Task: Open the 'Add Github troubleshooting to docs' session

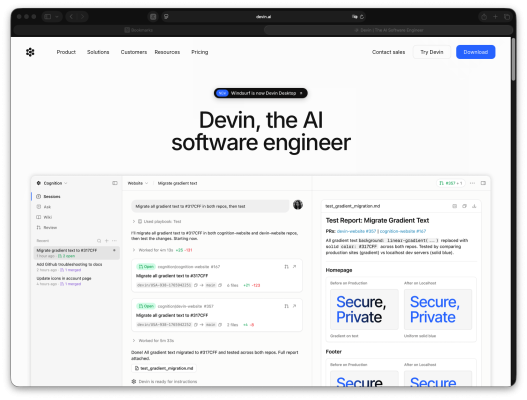Action: 77,267
